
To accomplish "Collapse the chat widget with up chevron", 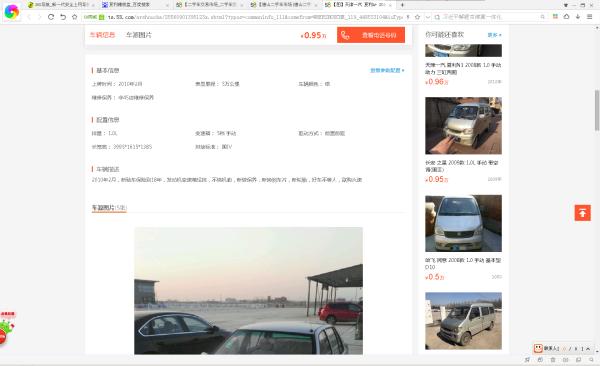I will (x=588, y=348).
